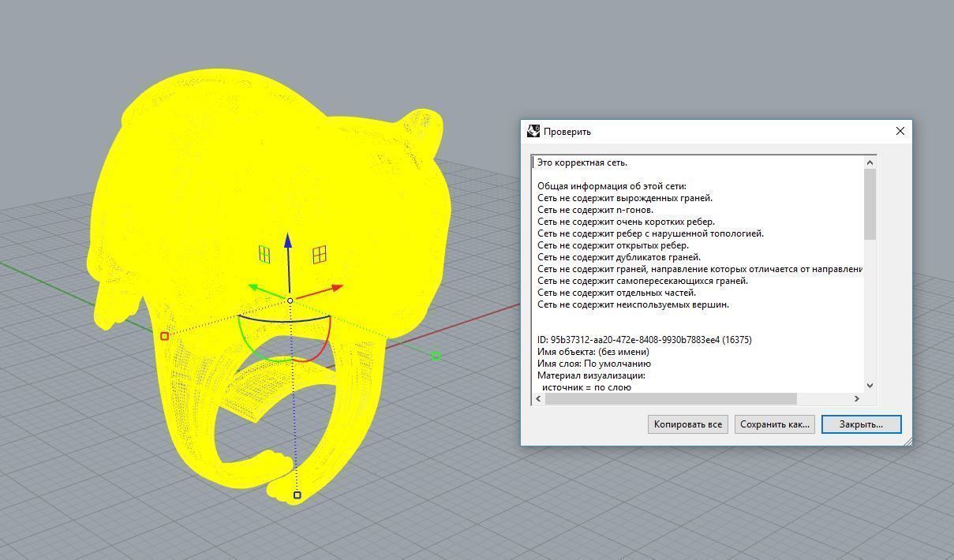
Task: Click the line 'Сеть не содержит открытых ребер.'
Action: (x=613, y=245)
